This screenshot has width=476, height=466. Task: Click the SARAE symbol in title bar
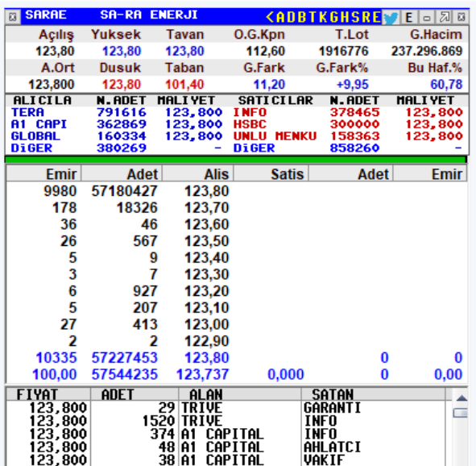coord(46,15)
